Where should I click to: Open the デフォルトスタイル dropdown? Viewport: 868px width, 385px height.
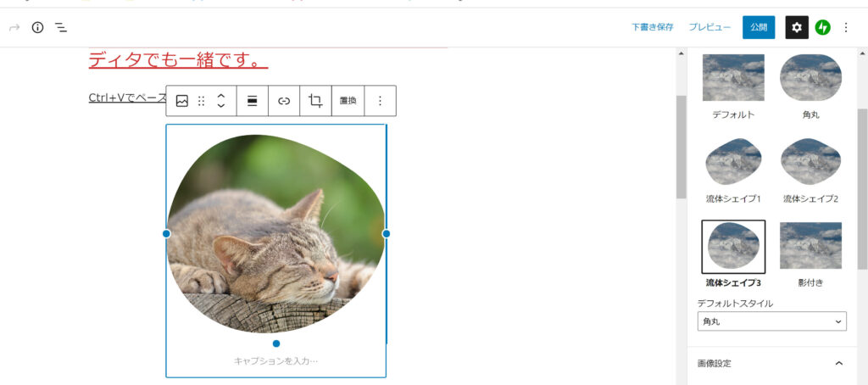771,321
